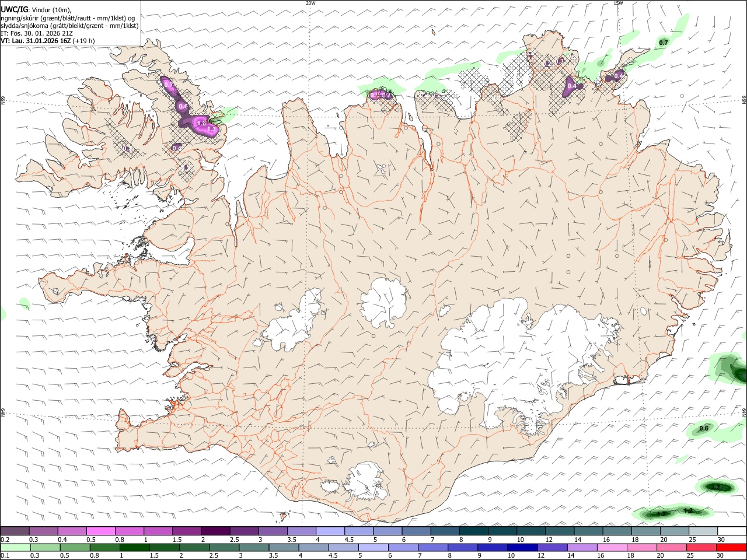
Task: Select the 'IT: Fös. 30. 01. 2026 21Z' line
Action: [37, 33]
